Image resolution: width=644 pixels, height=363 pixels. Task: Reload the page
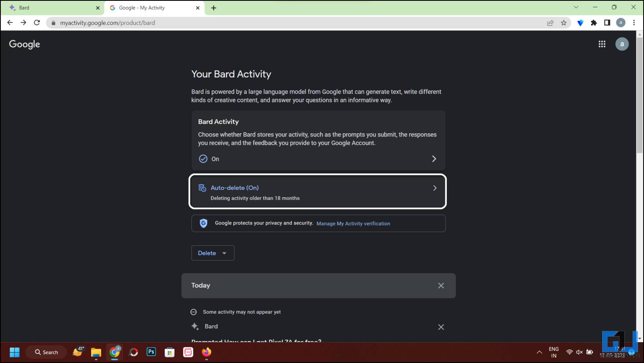(37, 23)
